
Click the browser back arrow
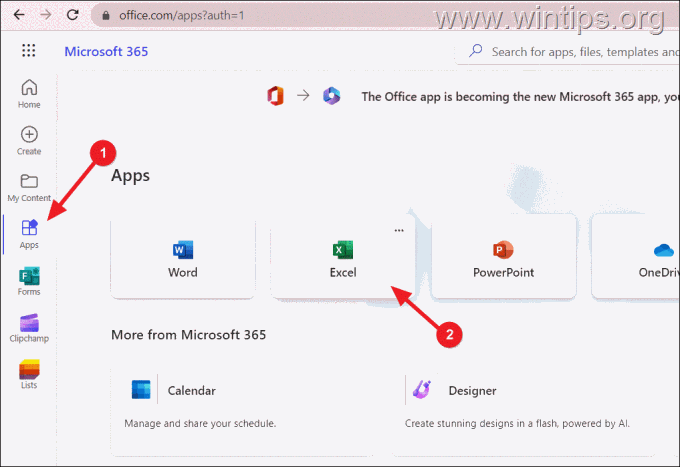[x=19, y=15]
